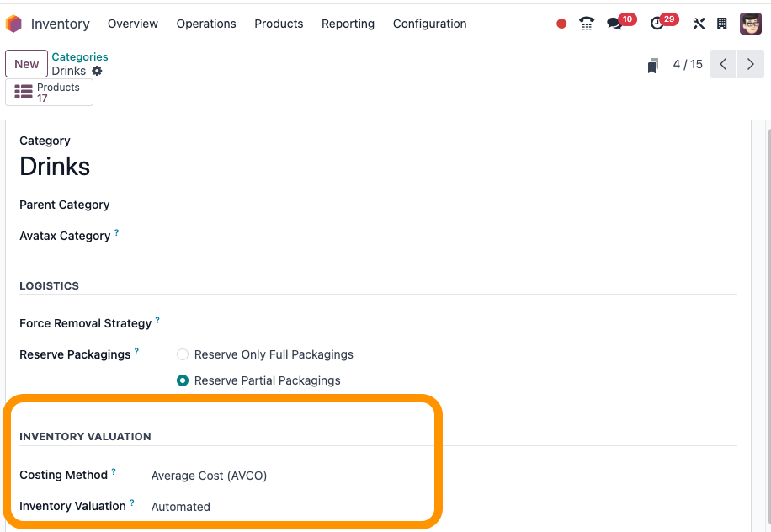Go back to Categories breadcrumb
Image resolution: width=771 pixels, height=532 pixels.
80,57
